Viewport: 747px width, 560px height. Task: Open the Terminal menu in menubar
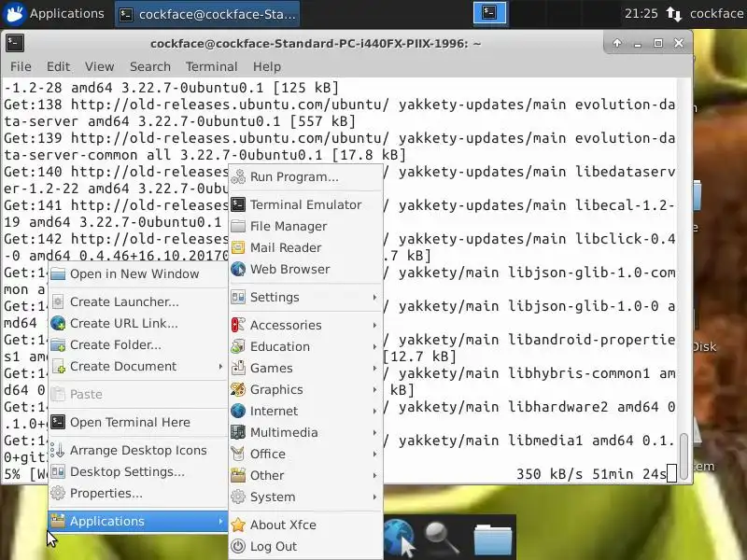(x=212, y=66)
